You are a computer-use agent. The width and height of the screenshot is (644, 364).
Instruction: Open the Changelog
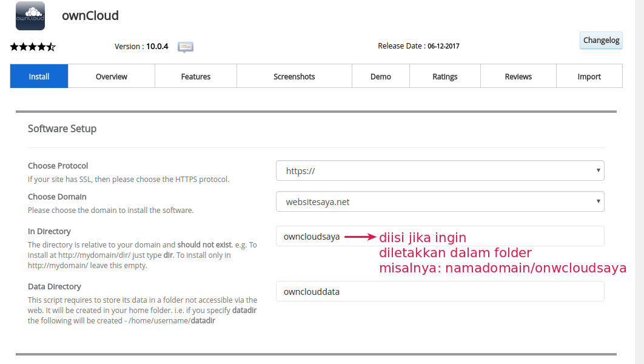(x=600, y=40)
